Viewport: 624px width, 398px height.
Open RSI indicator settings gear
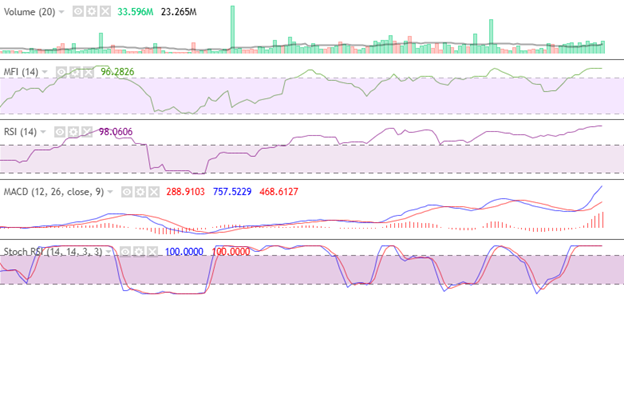(x=73, y=132)
